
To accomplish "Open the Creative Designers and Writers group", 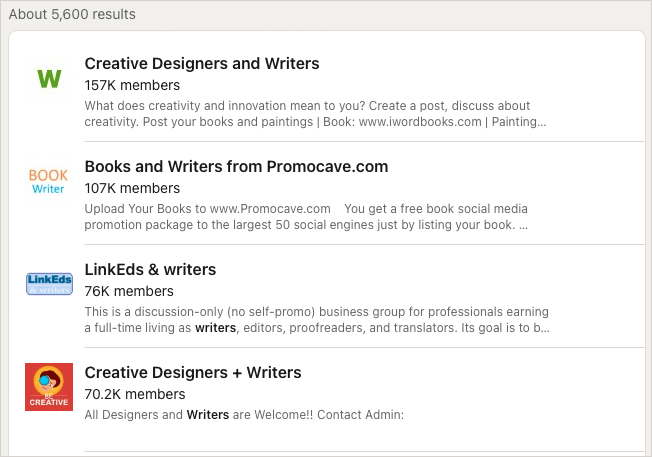I will point(202,63).
